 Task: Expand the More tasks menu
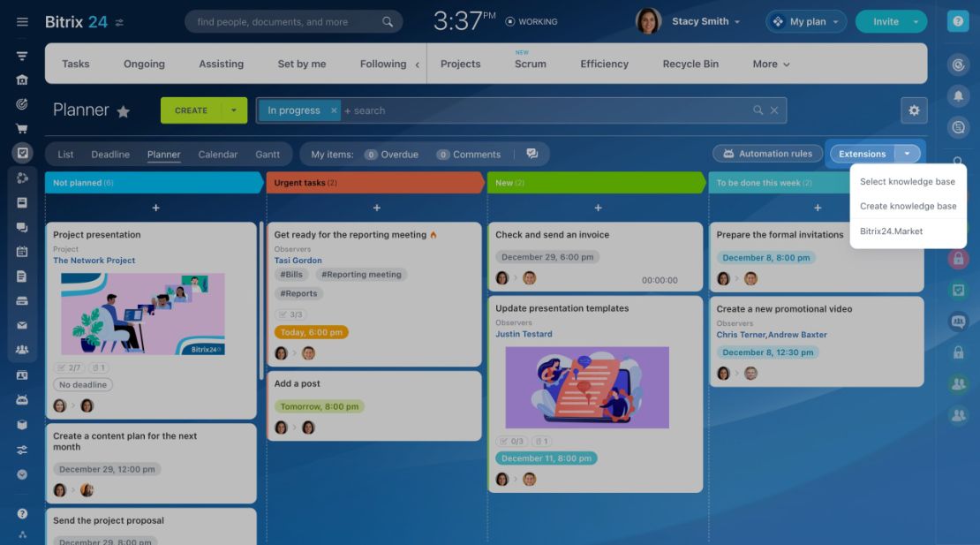pos(772,64)
